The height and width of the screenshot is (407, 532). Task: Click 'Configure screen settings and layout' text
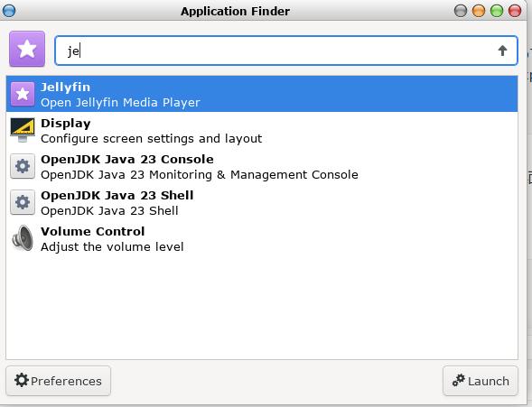[x=152, y=139]
